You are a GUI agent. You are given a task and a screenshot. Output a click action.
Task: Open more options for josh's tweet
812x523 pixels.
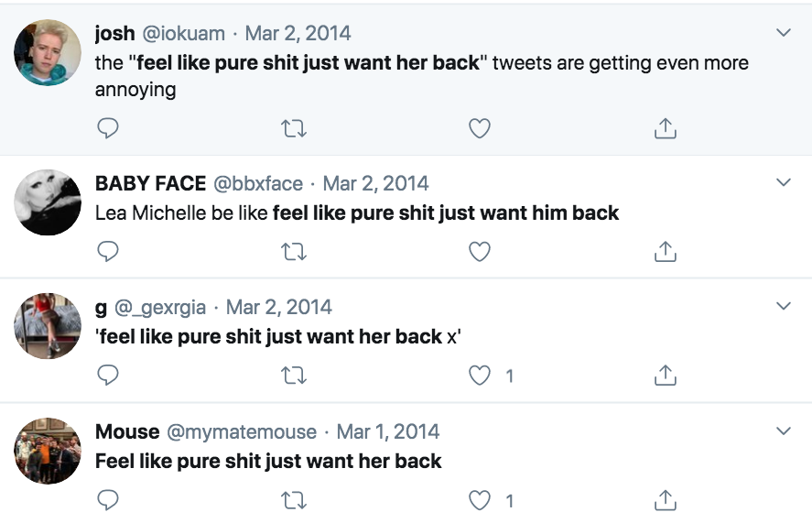pos(783,33)
